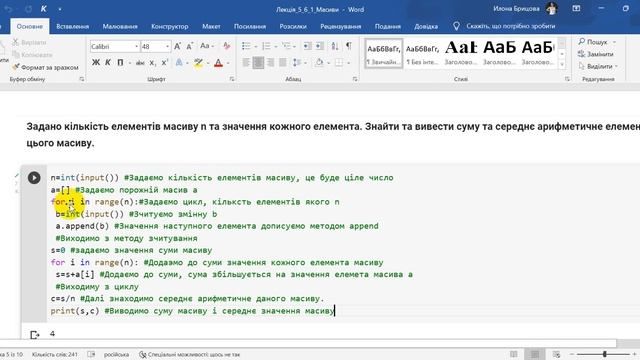This screenshot has height=360, width=640.
Task: Clear all formatting icon
Action: (x=227, y=46)
